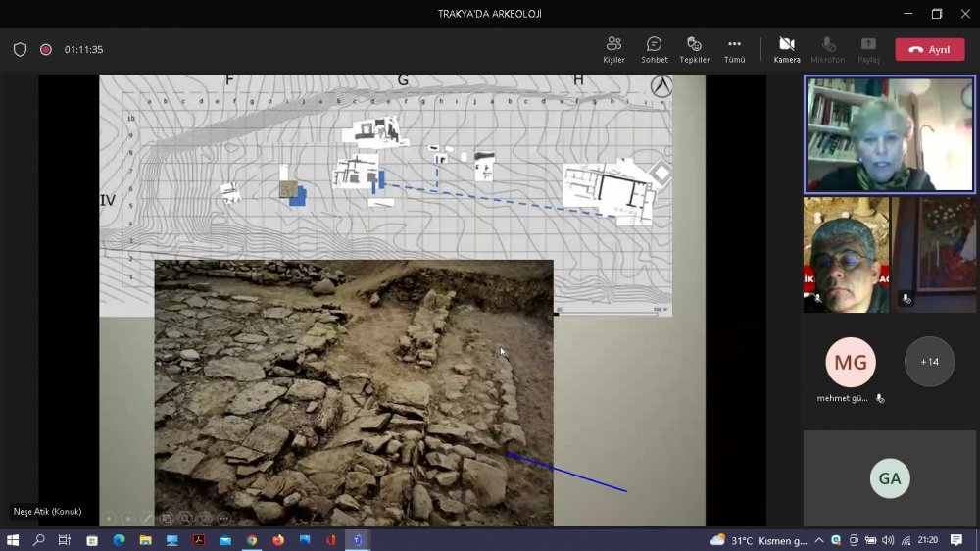Toggle the Mikrofon button
Viewport: 980px width, 551px height.
[x=828, y=49]
